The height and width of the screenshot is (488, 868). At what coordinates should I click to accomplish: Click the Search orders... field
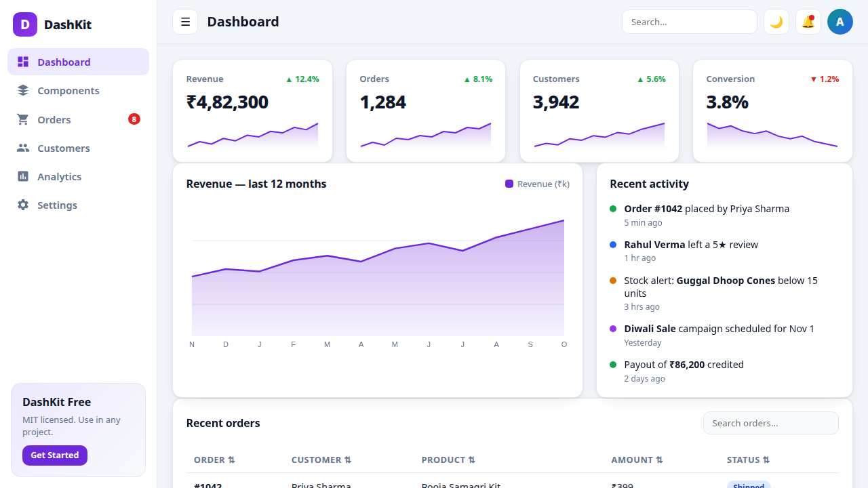pos(771,423)
